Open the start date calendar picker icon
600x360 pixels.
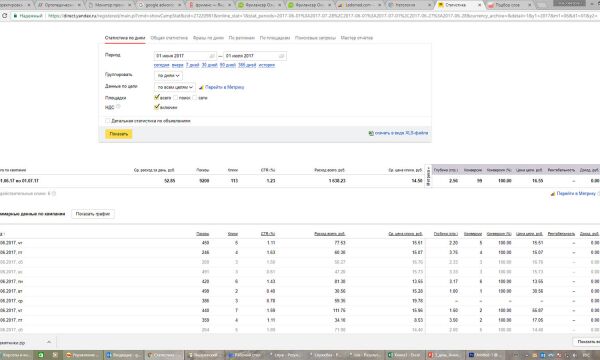[x=212, y=56]
